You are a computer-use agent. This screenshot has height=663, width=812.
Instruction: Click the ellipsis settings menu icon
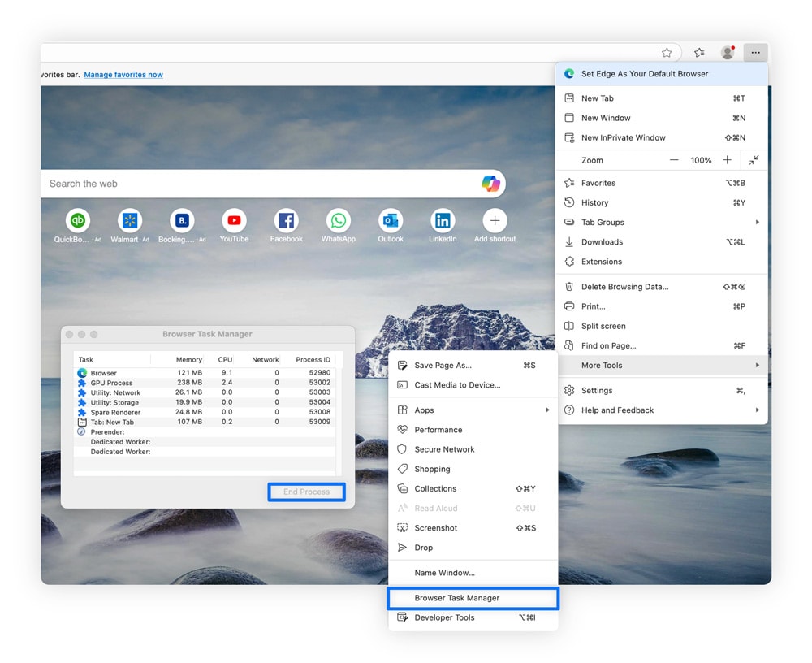coord(755,52)
